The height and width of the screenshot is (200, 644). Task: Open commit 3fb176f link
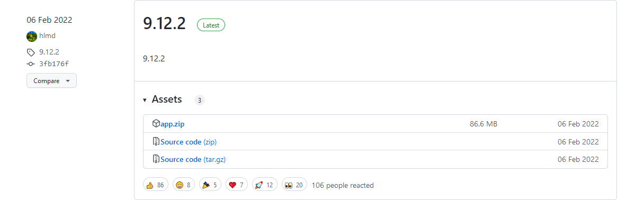point(54,64)
